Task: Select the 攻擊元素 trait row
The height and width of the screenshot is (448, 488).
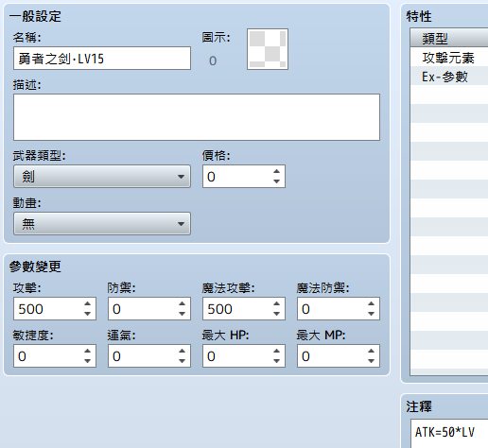Action: (x=449, y=57)
